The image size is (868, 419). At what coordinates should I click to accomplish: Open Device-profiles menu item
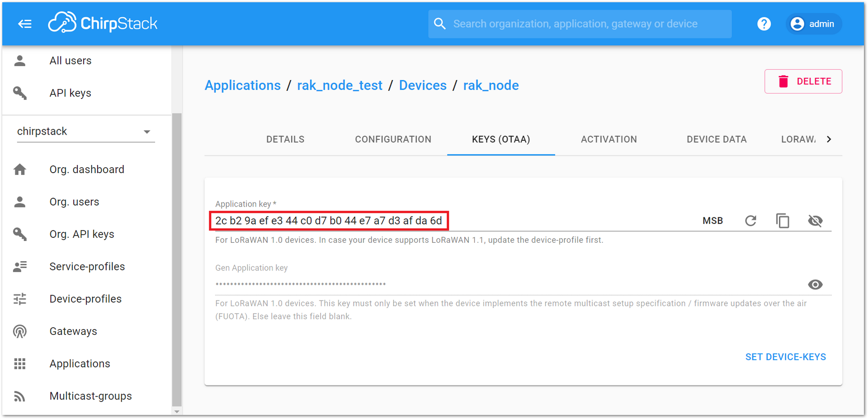[x=87, y=299]
